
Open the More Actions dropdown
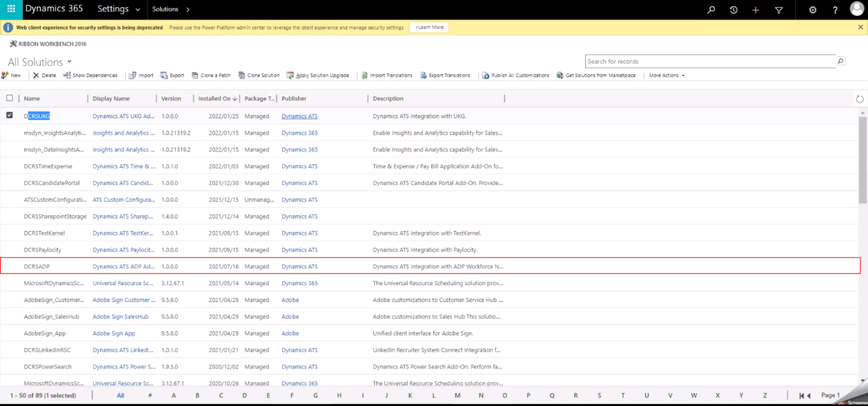tap(667, 75)
